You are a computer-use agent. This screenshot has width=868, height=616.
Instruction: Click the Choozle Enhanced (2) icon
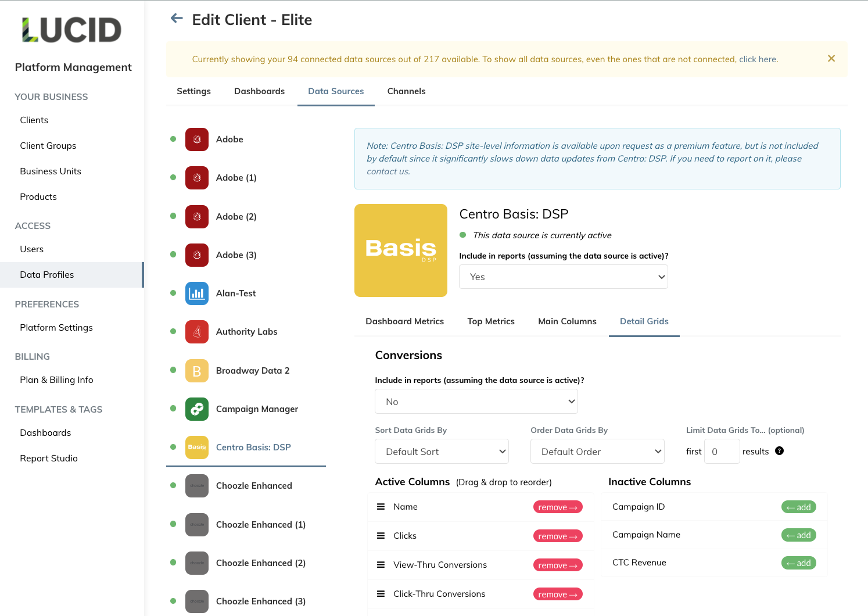click(197, 563)
